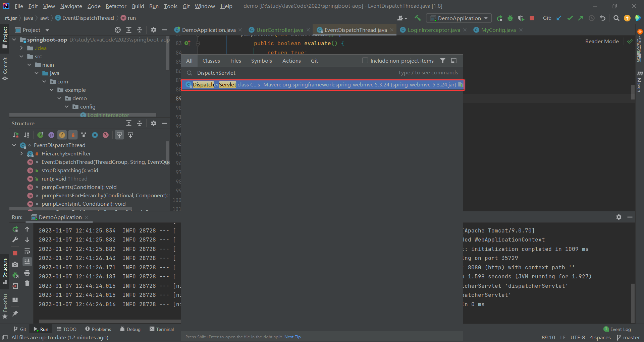
Task: Enable Reader Mode in the editor
Action: click(602, 41)
